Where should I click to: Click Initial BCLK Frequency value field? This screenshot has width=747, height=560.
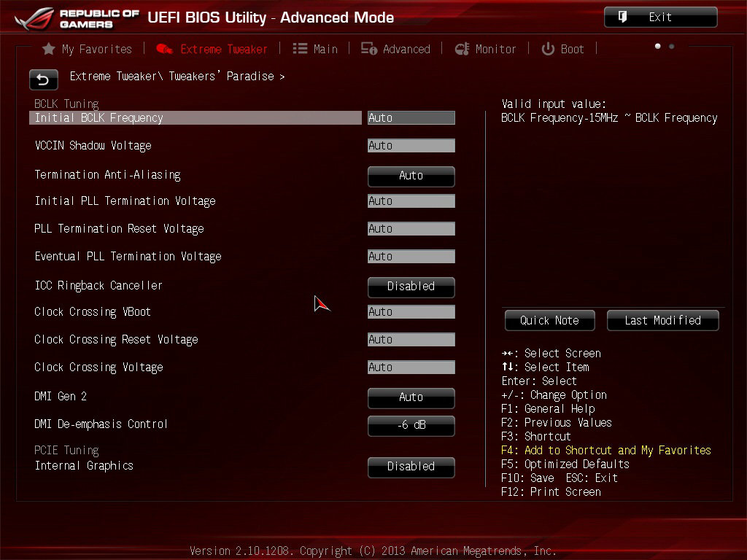[411, 117]
